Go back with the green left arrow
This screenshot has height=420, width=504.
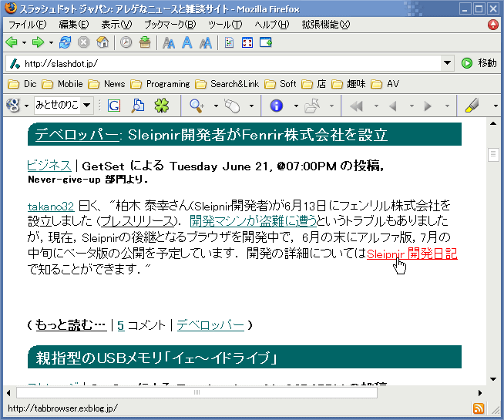click(12, 42)
